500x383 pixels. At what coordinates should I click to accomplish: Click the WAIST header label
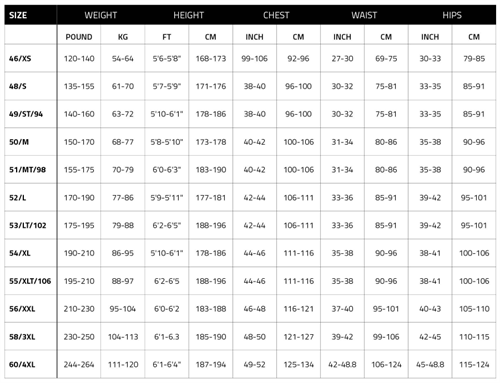[364, 15]
